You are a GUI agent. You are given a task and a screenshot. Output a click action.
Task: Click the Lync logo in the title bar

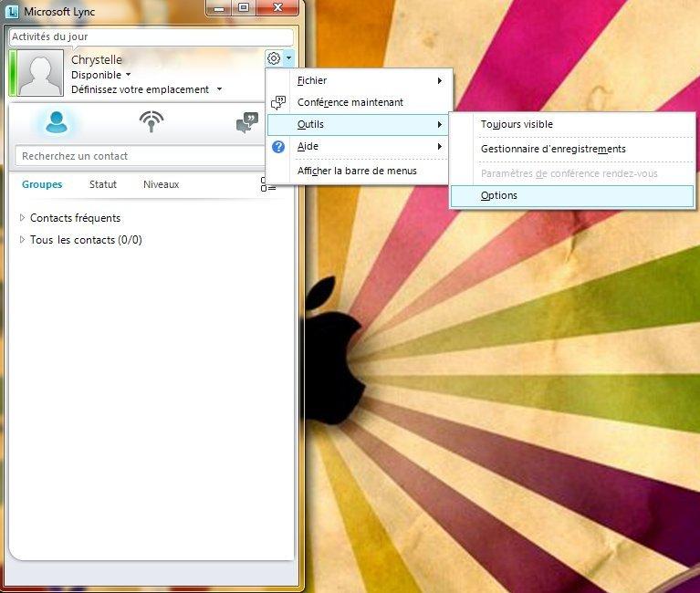click(12, 12)
